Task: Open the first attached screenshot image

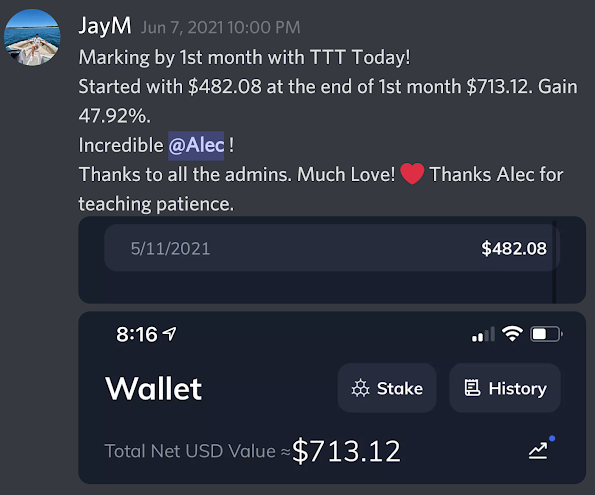Action: (x=332, y=260)
